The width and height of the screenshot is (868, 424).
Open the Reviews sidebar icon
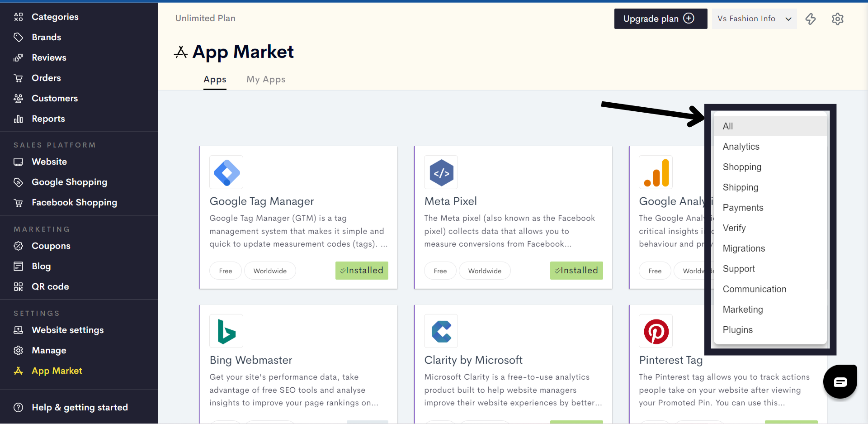(19, 57)
